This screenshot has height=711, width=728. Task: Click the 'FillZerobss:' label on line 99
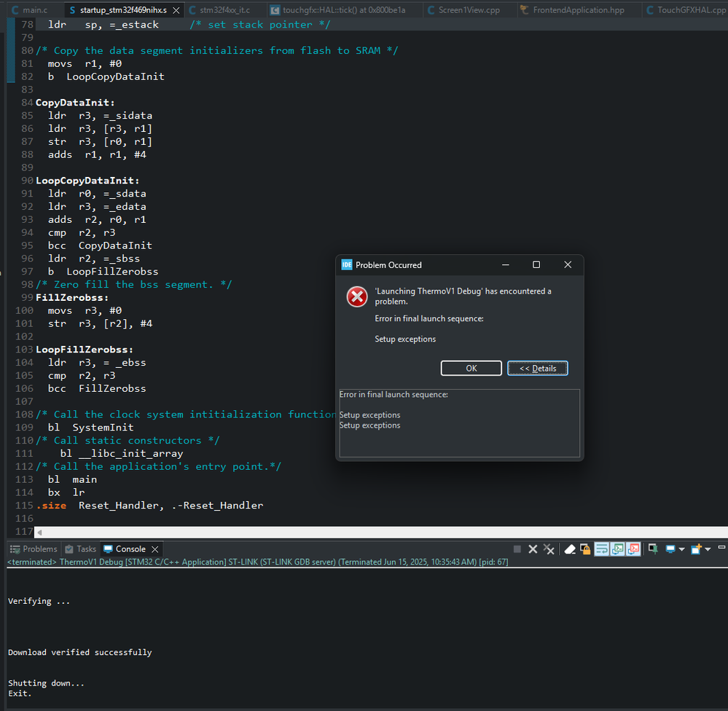[x=72, y=297]
